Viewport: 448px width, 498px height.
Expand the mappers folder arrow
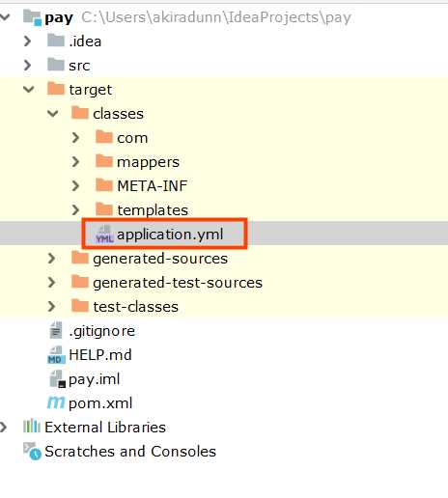tap(76, 161)
